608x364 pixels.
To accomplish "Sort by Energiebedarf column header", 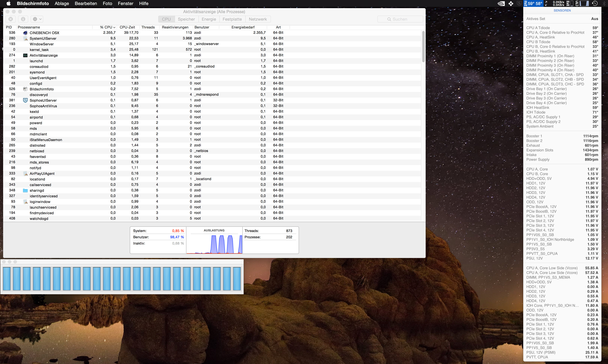I will [x=243, y=27].
